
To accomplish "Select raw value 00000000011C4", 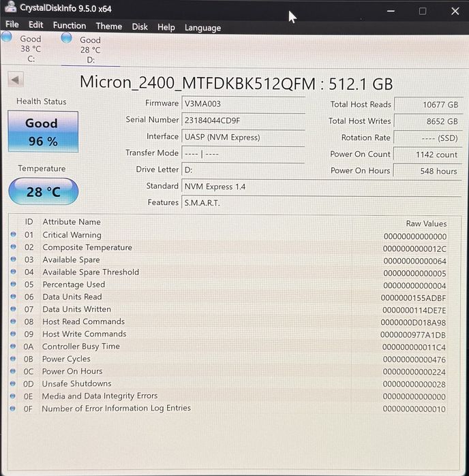I will click(414, 347).
